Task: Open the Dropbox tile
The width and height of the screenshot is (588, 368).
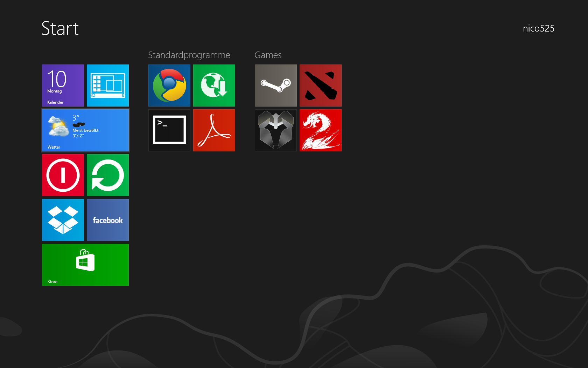Action: pyautogui.click(x=63, y=220)
